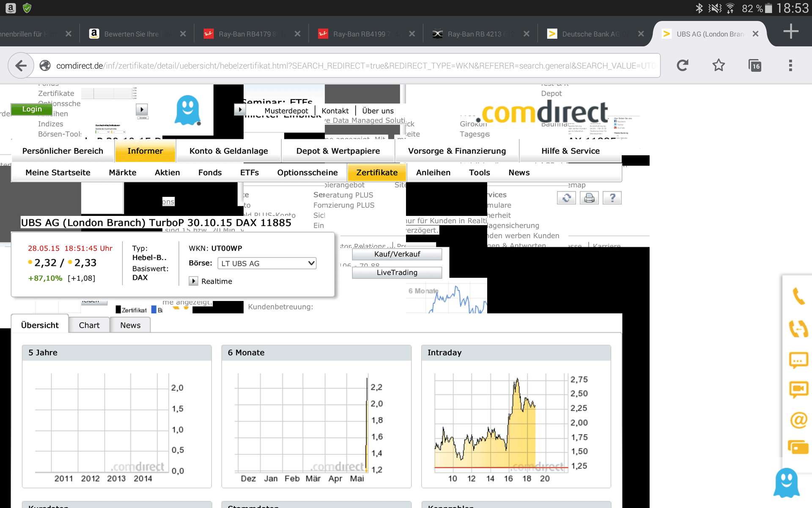812x508 pixels.
Task: Open the News tab below the quote box
Action: (x=130, y=325)
